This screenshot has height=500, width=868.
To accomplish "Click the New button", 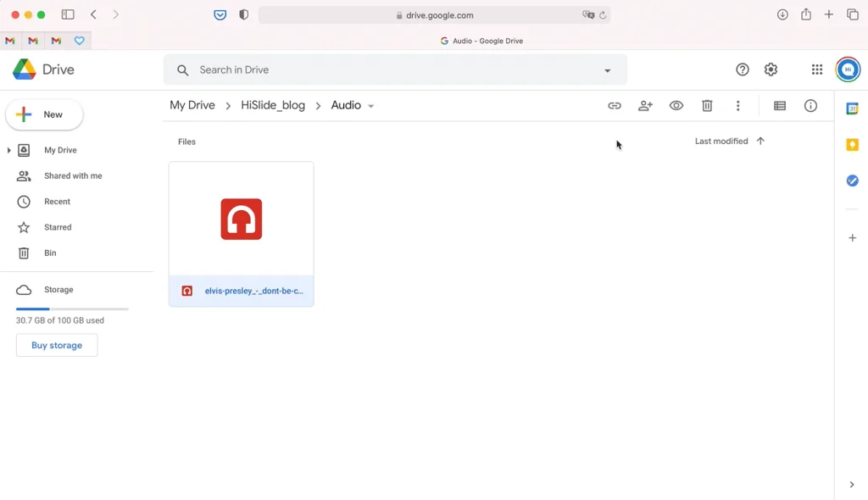I will pyautogui.click(x=44, y=114).
